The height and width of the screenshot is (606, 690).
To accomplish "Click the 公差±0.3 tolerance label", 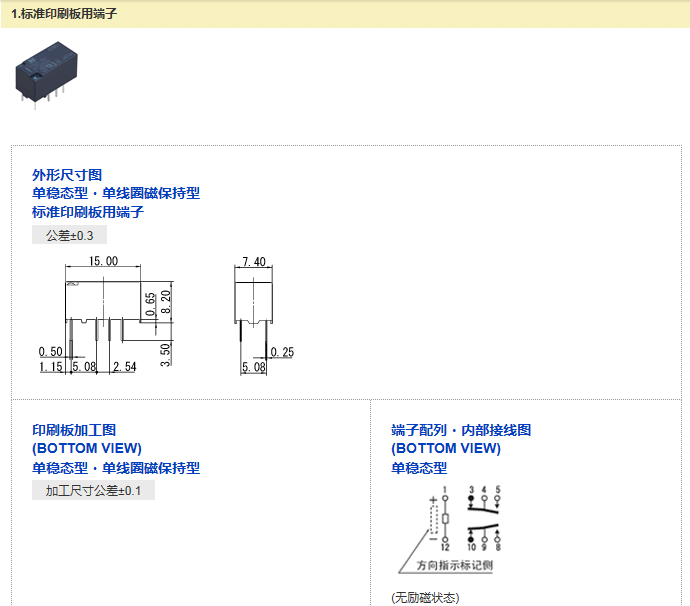I will tap(69, 236).
